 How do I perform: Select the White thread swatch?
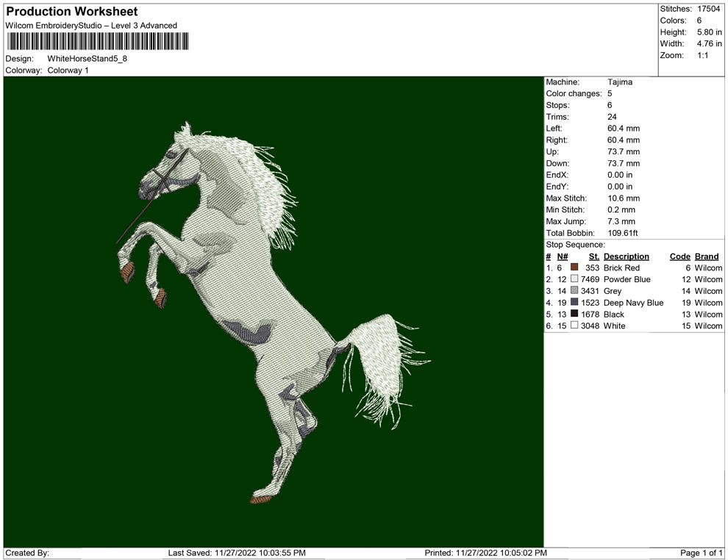coord(574,326)
